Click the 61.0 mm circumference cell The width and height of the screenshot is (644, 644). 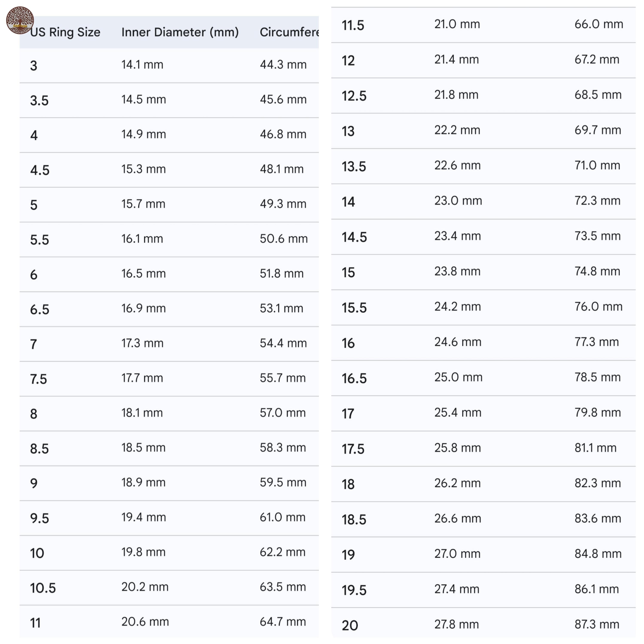(x=282, y=517)
